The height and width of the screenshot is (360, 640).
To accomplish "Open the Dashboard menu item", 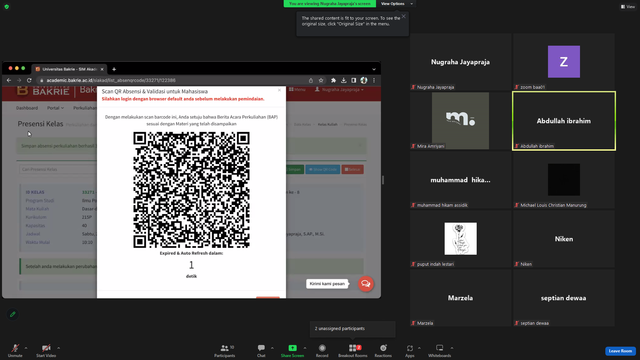I will click(x=27, y=108).
